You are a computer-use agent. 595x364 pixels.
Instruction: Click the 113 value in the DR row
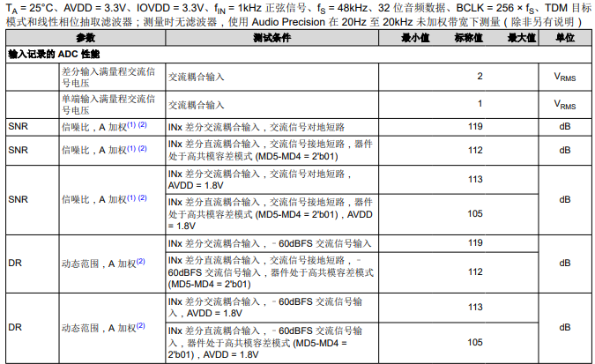(x=475, y=307)
